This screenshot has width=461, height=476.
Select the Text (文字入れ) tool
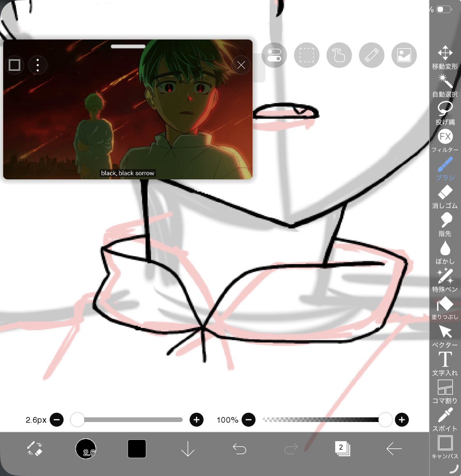click(x=445, y=364)
